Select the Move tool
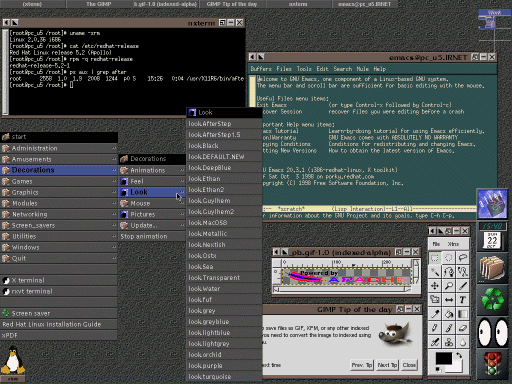 [435, 286]
